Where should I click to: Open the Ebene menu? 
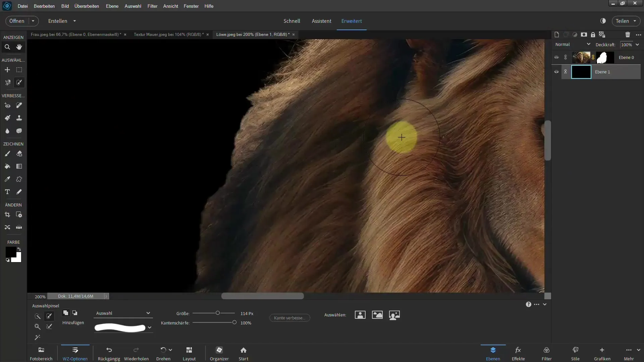112,6
